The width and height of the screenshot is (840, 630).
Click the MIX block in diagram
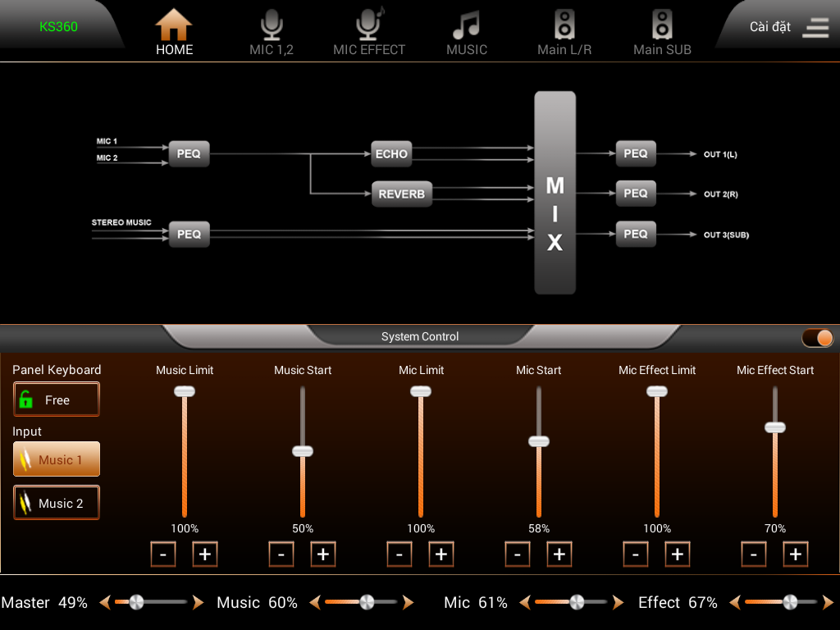point(555,193)
